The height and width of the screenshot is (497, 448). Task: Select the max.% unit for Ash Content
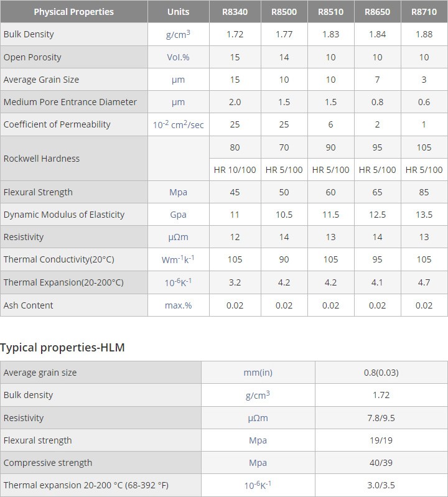(x=178, y=305)
